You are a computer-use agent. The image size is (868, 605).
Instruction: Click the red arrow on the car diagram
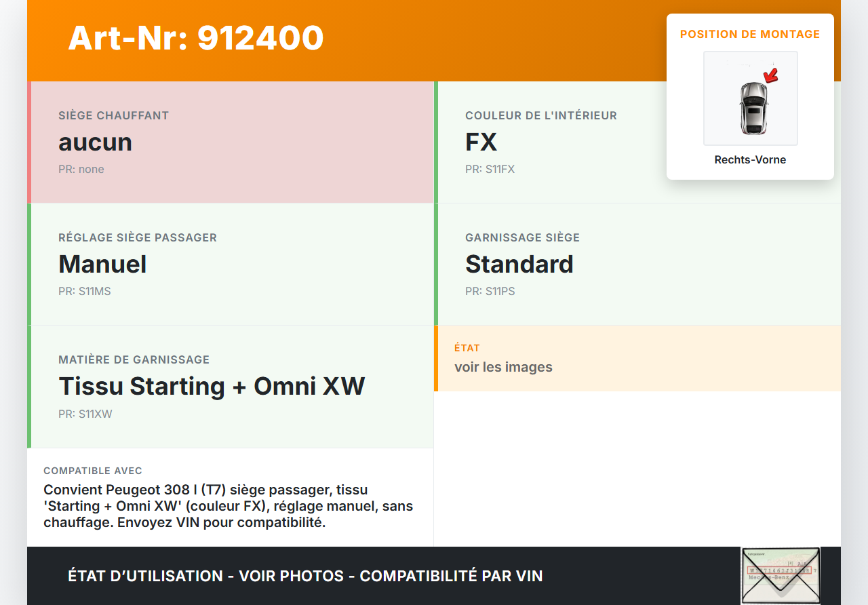tap(770, 75)
